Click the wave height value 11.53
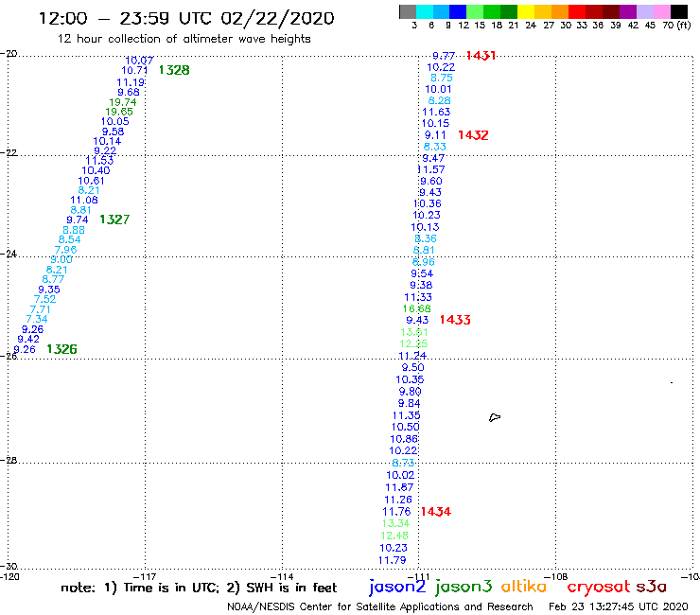Image resolution: width=700 pixels, height=615 pixels. coord(99,161)
